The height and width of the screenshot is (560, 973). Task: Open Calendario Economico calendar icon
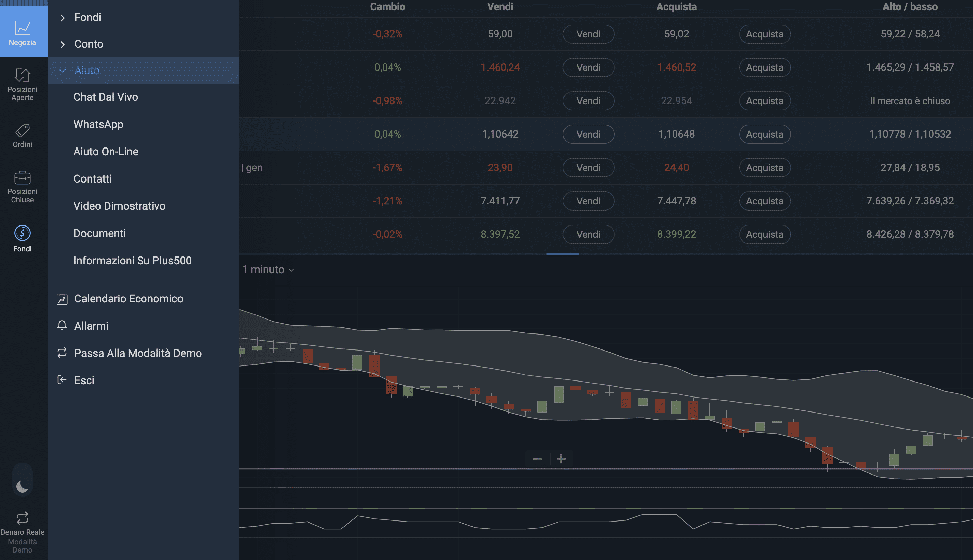click(x=62, y=299)
